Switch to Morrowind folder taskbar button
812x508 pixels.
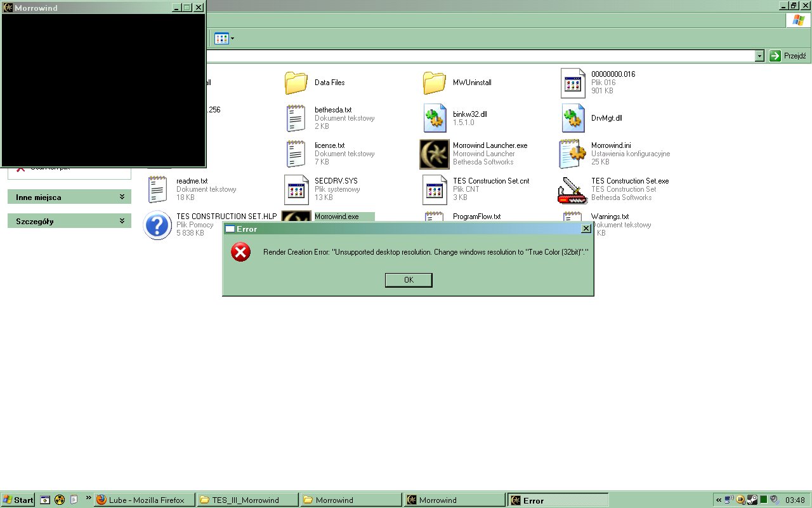pyautogui.click(x=351, y=500)
